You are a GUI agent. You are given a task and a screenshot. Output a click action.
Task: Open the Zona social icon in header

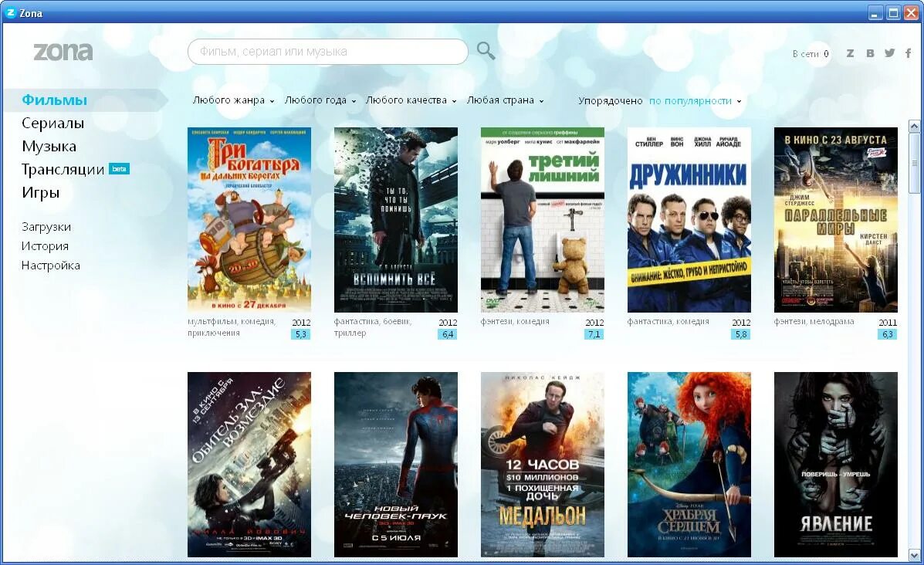tap(850, 53)
